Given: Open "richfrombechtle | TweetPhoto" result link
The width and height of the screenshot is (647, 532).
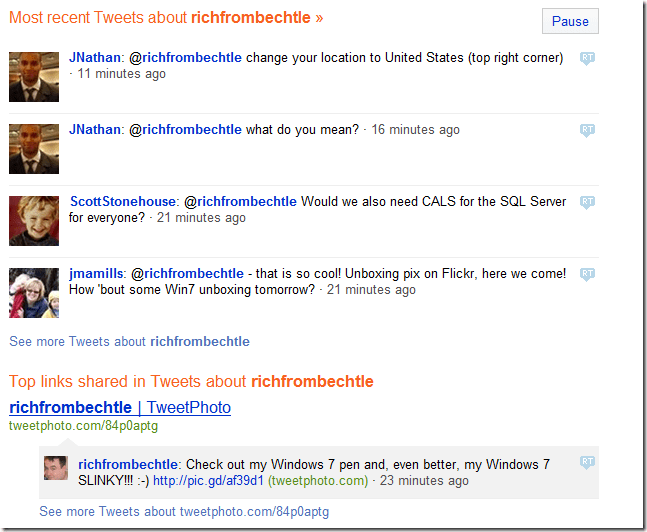Looking at the screenshot, I should (x=120, y=407).
